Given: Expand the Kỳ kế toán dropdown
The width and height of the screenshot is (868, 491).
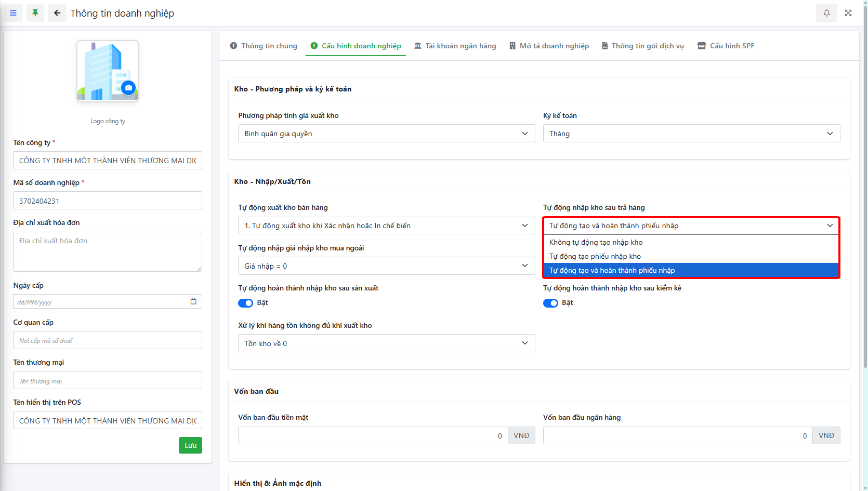Looking at the screenshot, I should click(691, 134).
